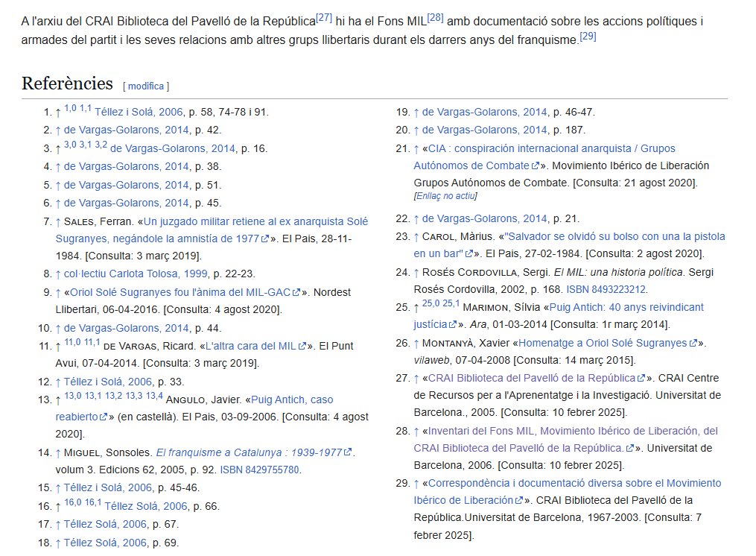Viewport: 756px width, 556px height.
Task: Click the up-arrow backlink of reference 18
Action: pos(58,543)
